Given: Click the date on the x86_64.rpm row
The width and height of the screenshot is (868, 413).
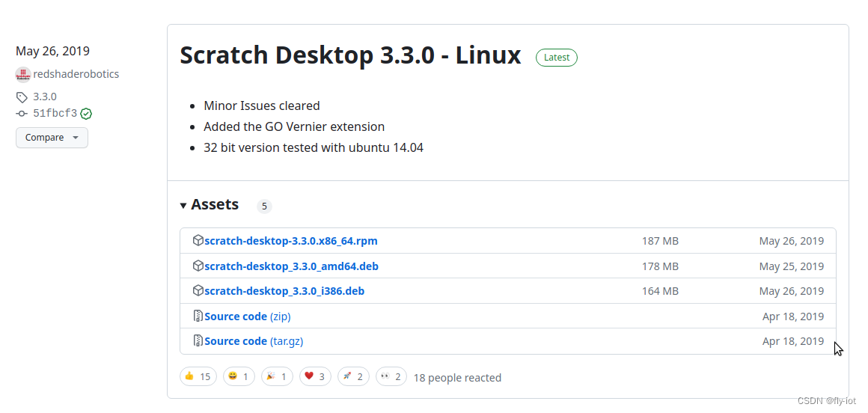Looking at the screenshot, I should point(792,241).
